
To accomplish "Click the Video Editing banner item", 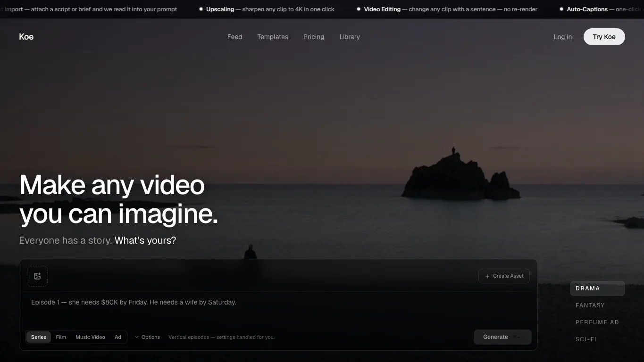I will pyautogui.click(x=447, y=9).
